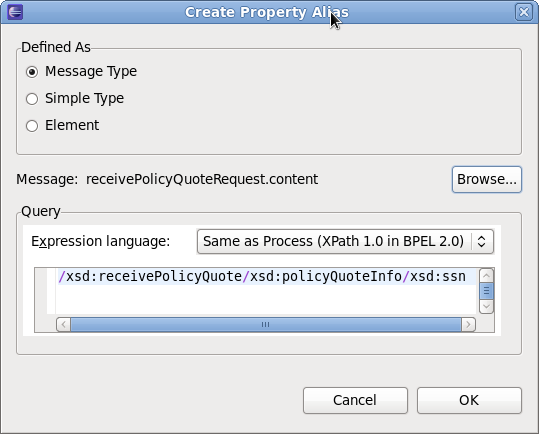Close the Create Property Alias dialog
Viewport: 539px width, 434px height.
pyautogui.click(x=524, y=12)
